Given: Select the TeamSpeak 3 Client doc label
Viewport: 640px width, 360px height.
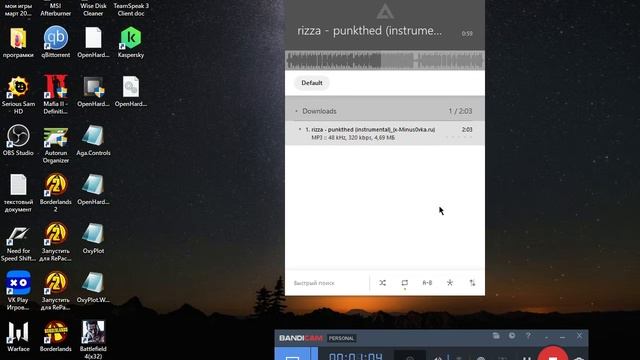Looking at the screenshot, I should (x=131, y=9).
